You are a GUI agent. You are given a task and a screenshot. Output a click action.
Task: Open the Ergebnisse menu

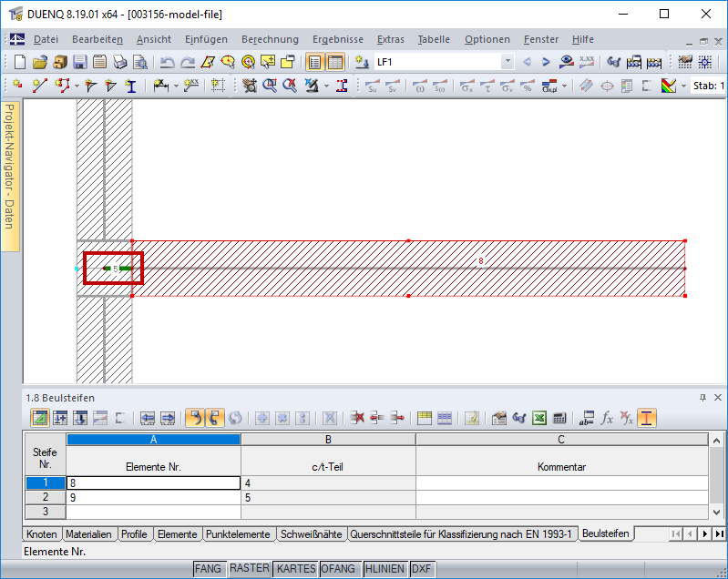coord(338,39)
